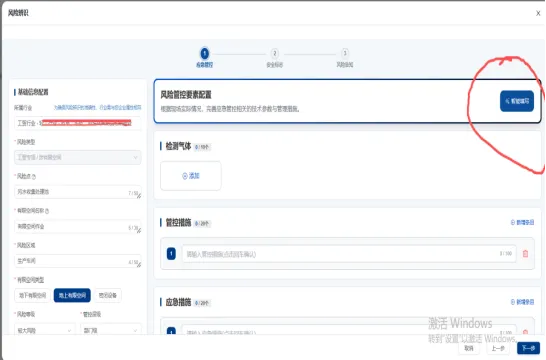This screenshot has height=360, width=546.
Task: Click the help icon beside 有限空间名称 label
Action: (47, 211)
